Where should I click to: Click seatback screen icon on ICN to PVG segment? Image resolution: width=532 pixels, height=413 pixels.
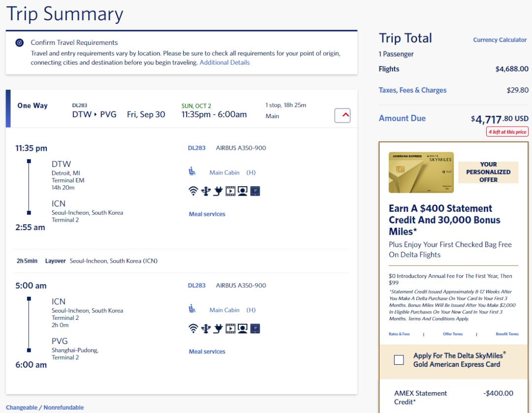tap(255, 329)
